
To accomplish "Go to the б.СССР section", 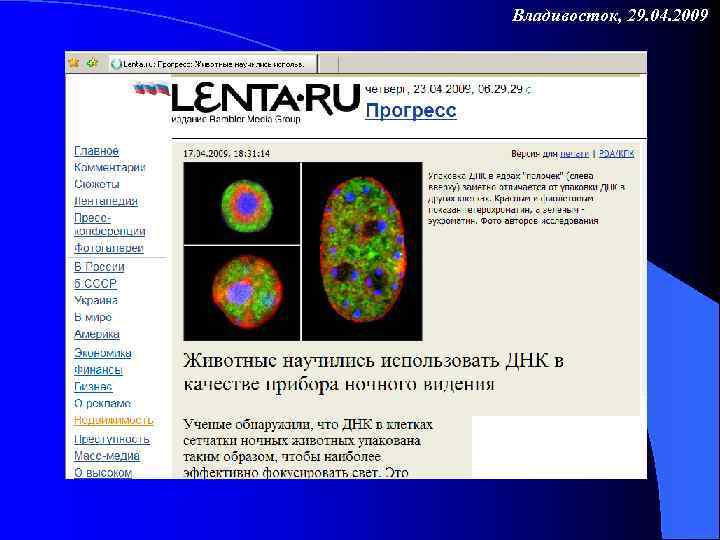I will click(x=96, y=284).
